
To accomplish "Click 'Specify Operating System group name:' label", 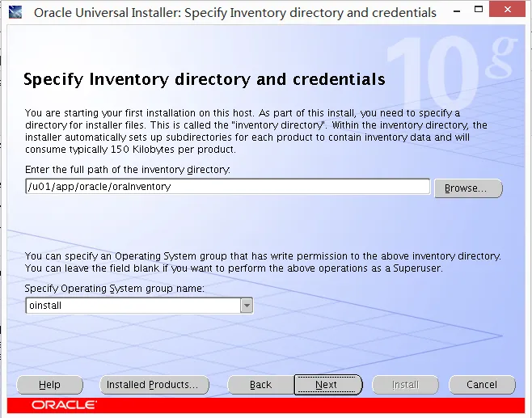I will tap(114, 289).
